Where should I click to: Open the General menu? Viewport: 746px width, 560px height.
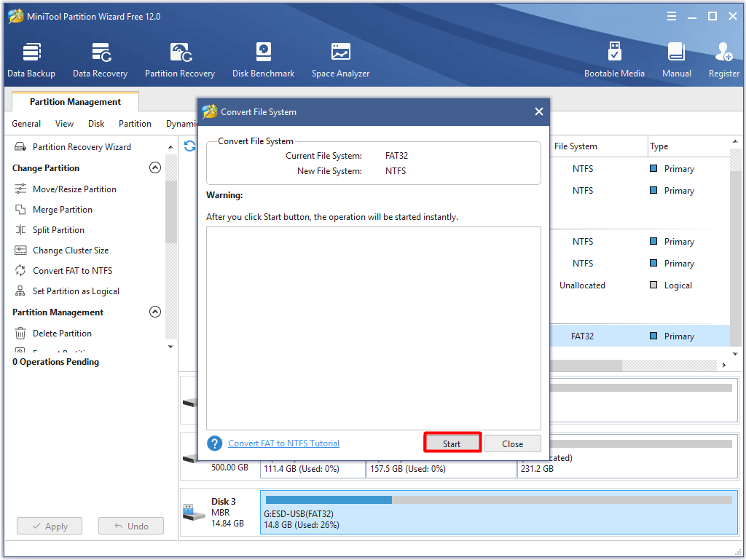point(26,124)
